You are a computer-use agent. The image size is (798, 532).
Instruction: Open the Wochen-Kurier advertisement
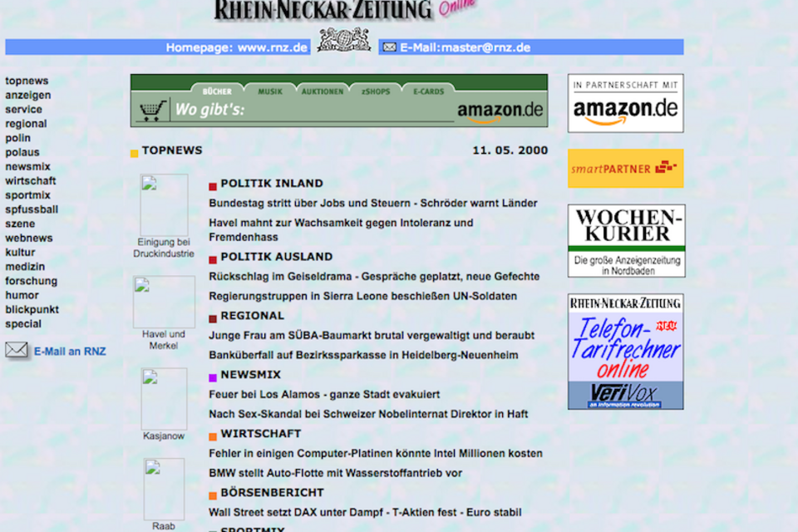coord(627,241)
